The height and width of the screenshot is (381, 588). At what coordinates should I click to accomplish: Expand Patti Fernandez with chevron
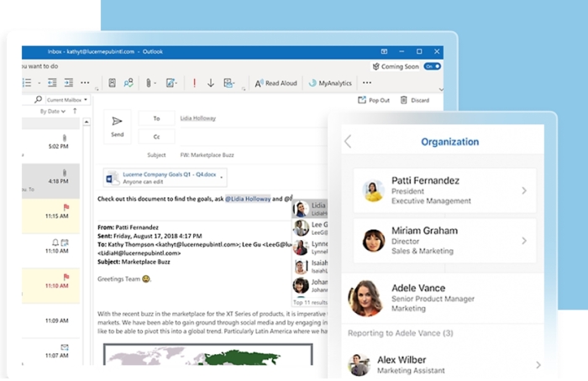524,190
